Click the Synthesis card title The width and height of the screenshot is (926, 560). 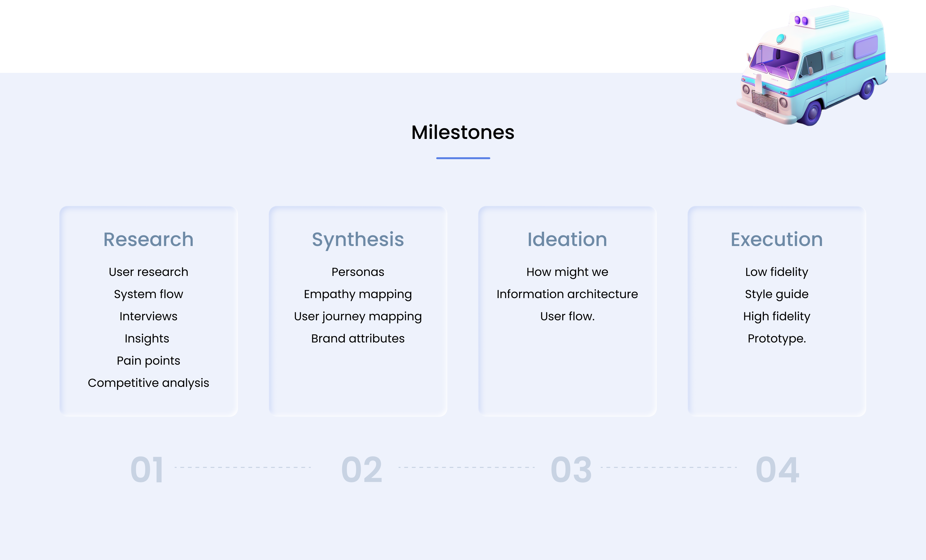pyautogui.click(x=358, y=240)
